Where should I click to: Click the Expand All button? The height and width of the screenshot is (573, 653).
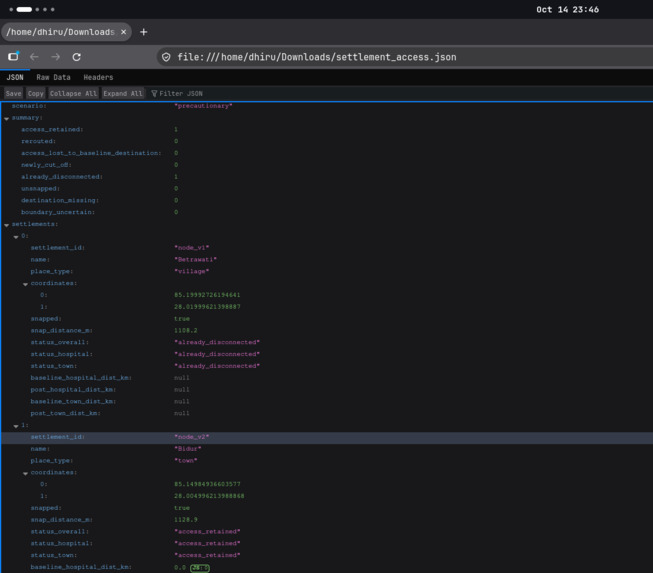coord(123,94)
